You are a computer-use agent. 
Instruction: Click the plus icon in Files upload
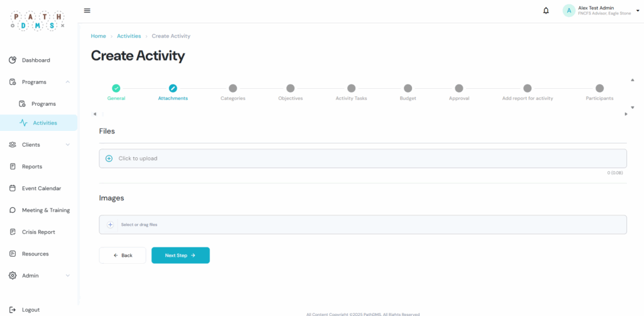pos(109,159)
